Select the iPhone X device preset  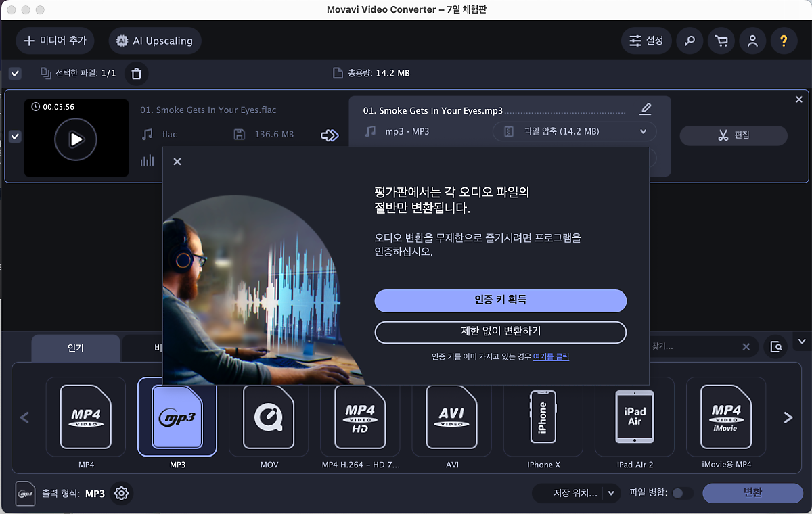tap(543, 417)
